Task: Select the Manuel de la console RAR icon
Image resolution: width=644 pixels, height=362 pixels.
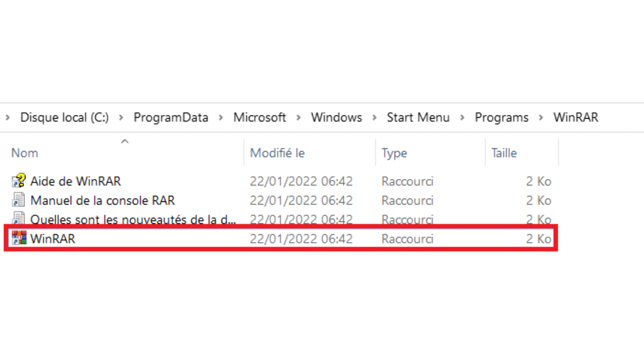Action: pyautogui.click(x=19, y=200)
